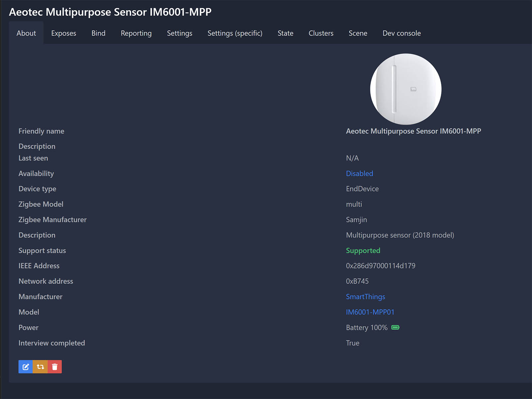Click the orange reconfigure device icon
The image size is (532, 399).
(40, 367)
